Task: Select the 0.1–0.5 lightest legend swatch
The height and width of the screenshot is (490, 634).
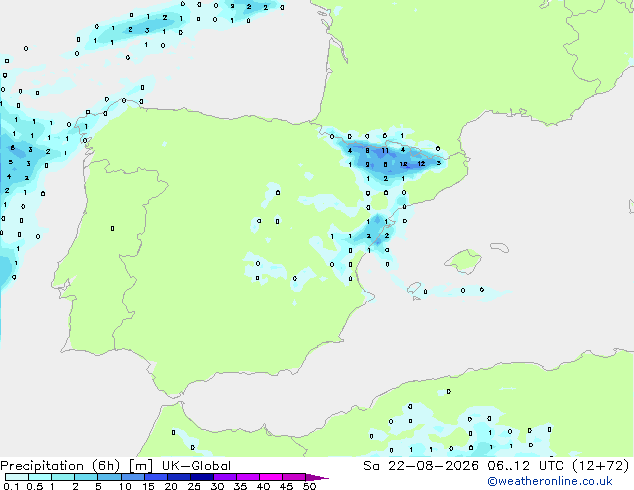Action: 17,477
